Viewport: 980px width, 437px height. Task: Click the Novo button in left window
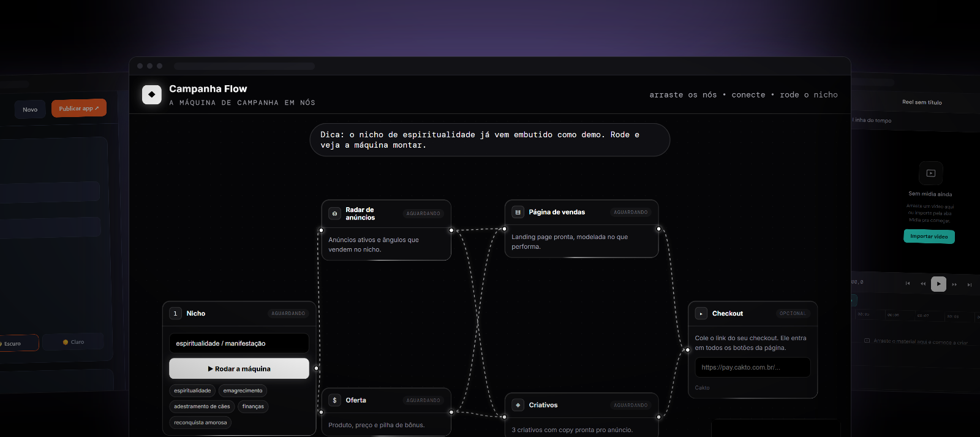[x=30, y=109]
